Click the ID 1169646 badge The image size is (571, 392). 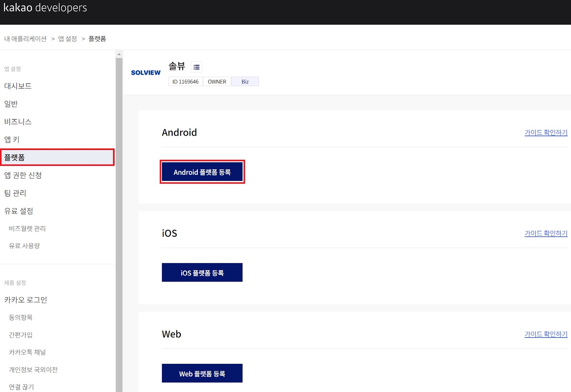[x=186, y=81]
